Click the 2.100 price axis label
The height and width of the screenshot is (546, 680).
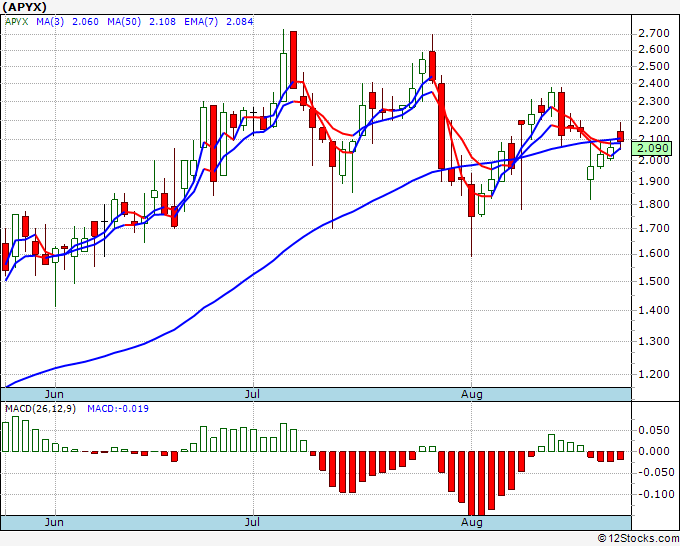point(654,139)
